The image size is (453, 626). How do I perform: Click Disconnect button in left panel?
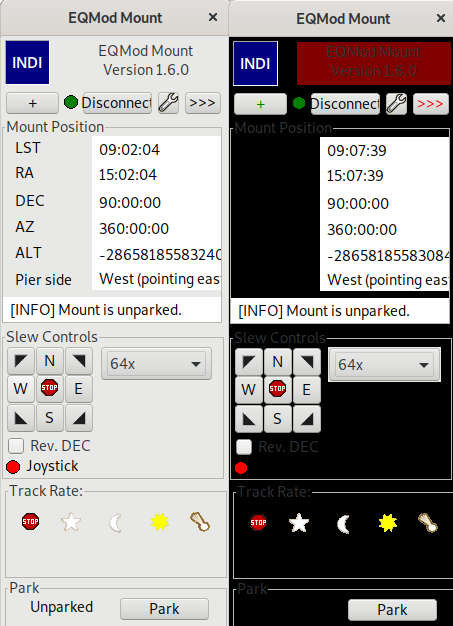click(117, 103)
